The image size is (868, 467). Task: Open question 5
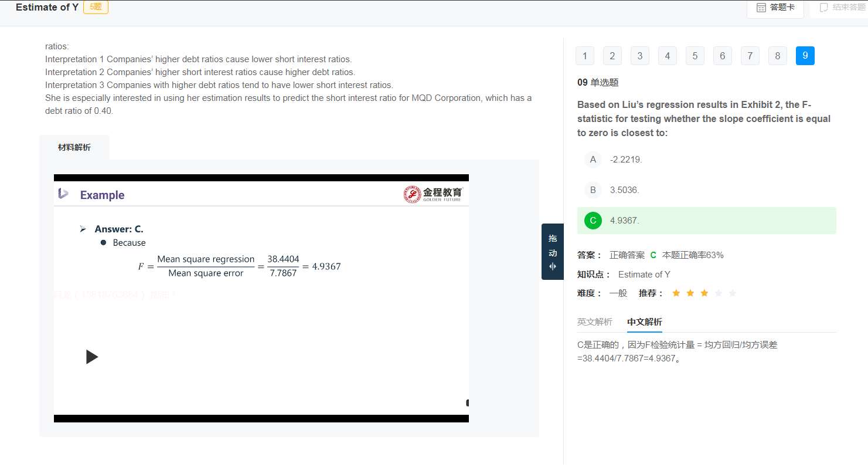pyautogui.click(x=695, y=56)
